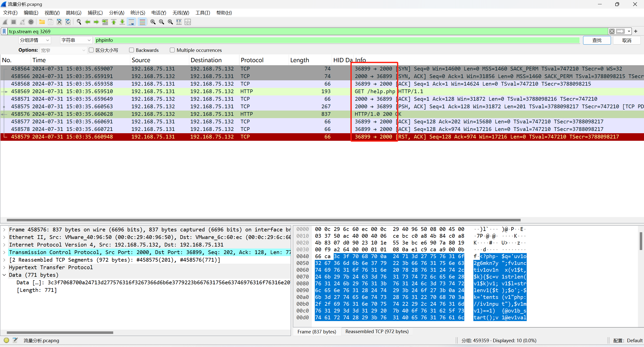Open capture options gear icon
The width and height of the screenshot is (644, 347).
point(31,22)
